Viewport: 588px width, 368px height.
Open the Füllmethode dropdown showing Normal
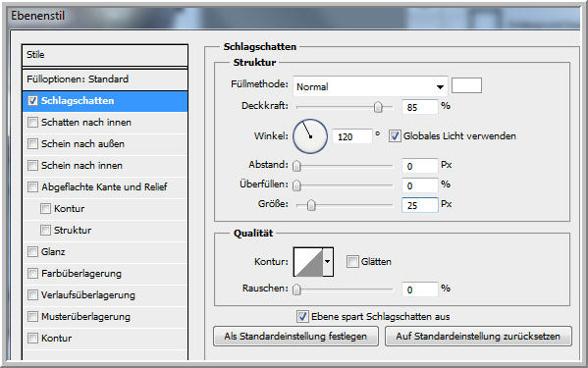click(x=370, y=86)
